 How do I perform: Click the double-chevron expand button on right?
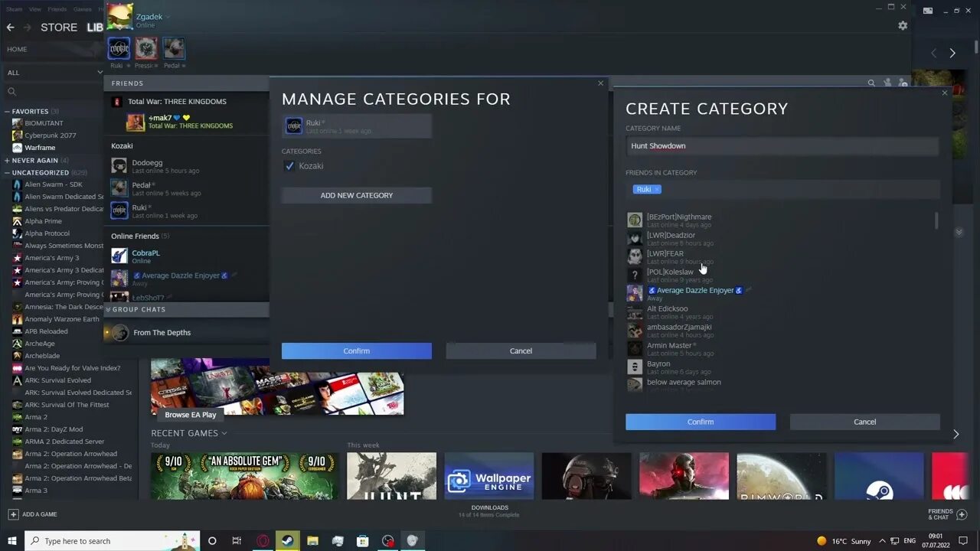(x=959, y=232)
